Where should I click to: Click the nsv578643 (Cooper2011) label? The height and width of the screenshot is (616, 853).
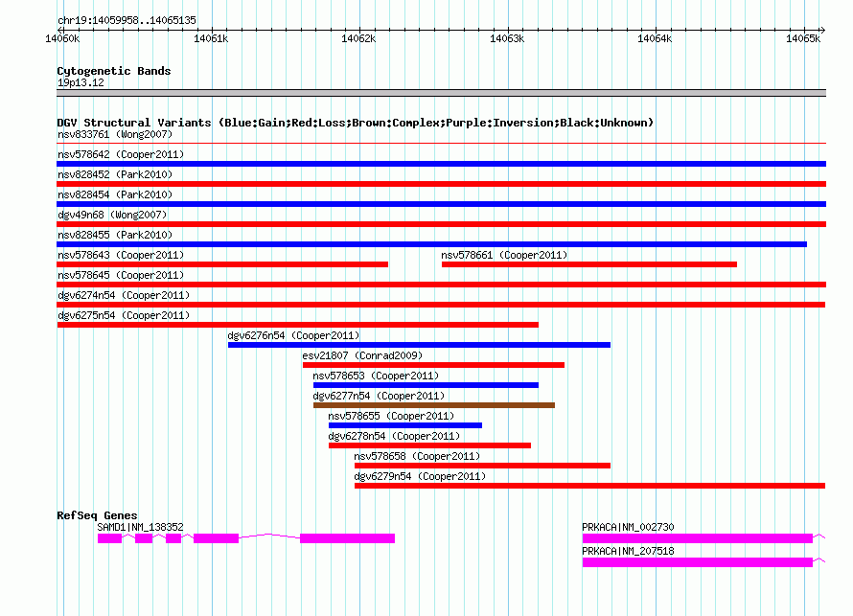click(121, 255)
